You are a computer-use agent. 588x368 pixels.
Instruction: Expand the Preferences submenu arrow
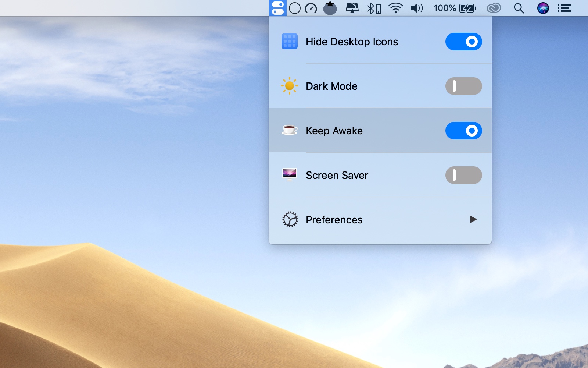[473, 220]
